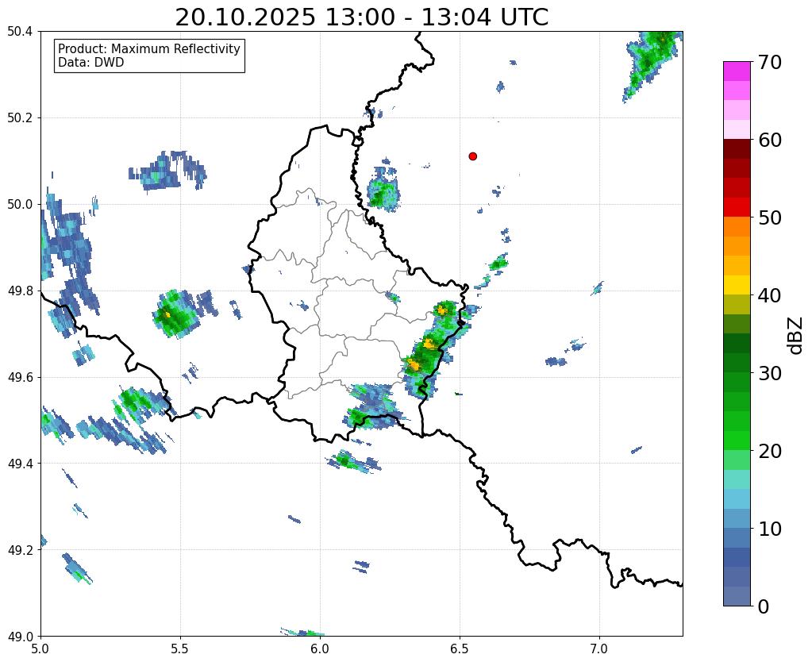The height and width of the screenshot is (662, 812).
Task: Click the chart title timestamp text
Action: click(x=361, y=17)
